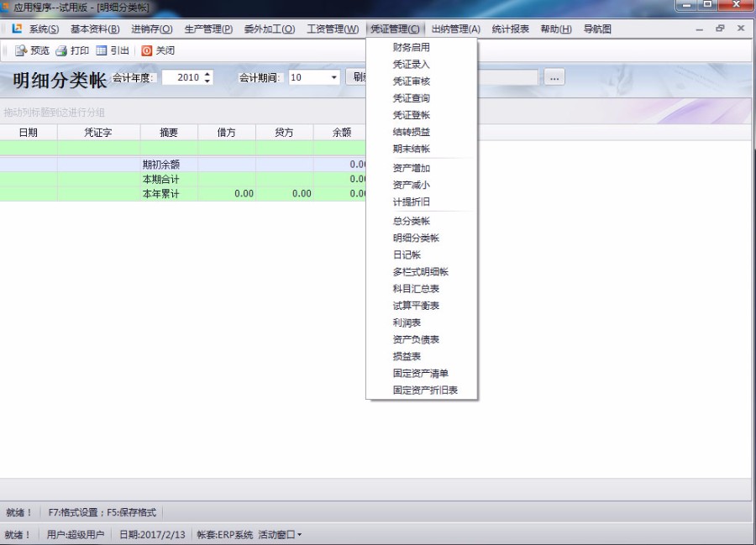Sort by the 摘要 column header
This screenshot has width=756, height=545.
(x=169, y=132)
